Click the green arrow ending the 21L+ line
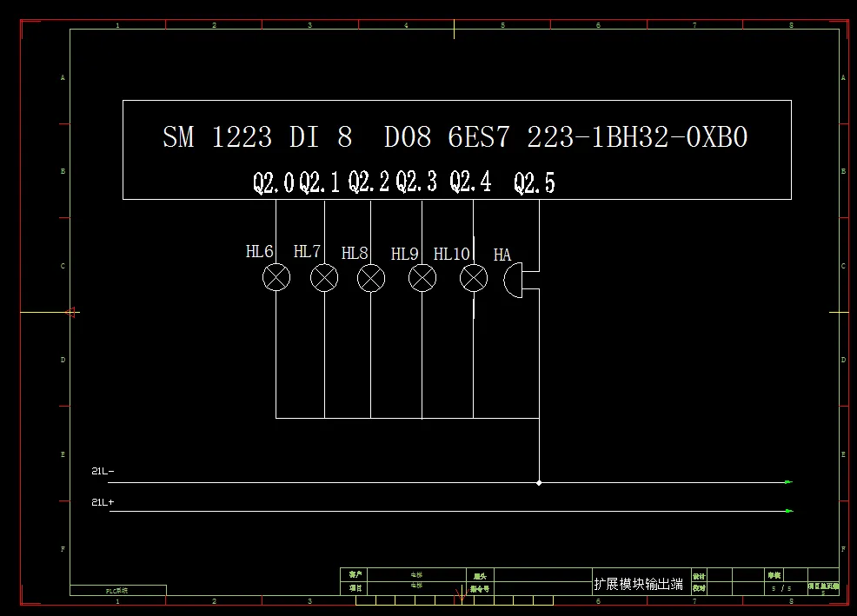 (788, 511)
